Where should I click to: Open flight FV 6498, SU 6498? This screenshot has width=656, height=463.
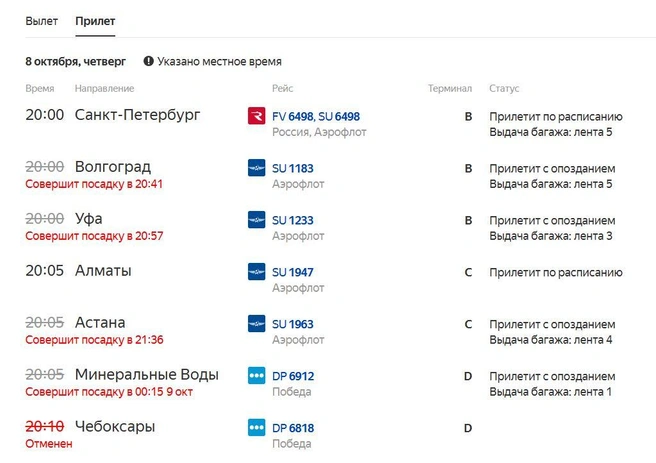pyautogui.click(x=316, y=116)
